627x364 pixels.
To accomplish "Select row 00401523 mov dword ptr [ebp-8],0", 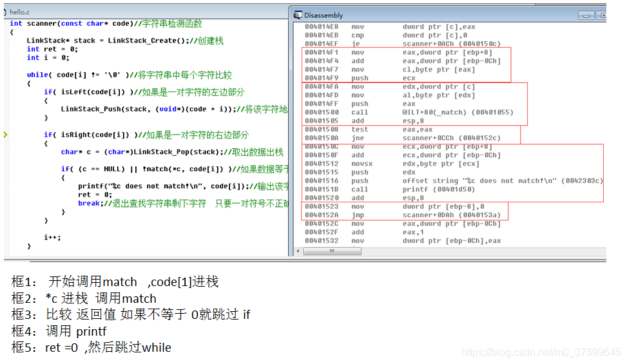I will point(394,207).
